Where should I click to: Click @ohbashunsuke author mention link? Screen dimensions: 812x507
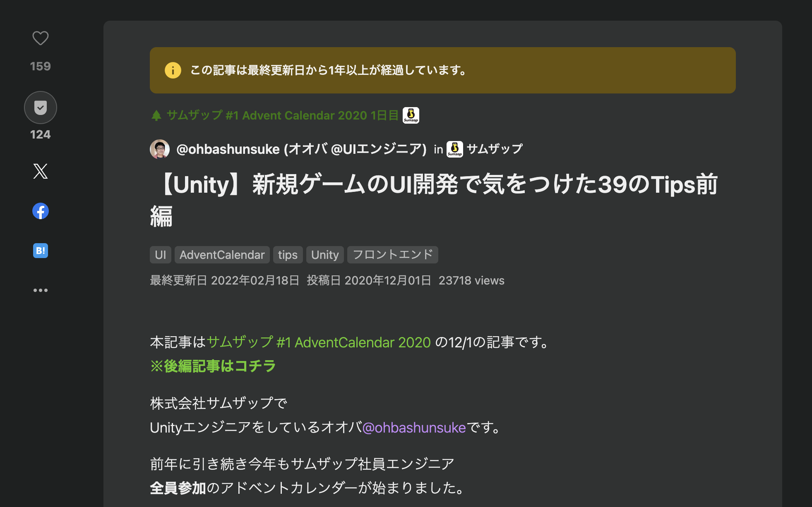(x=228, y=149)
